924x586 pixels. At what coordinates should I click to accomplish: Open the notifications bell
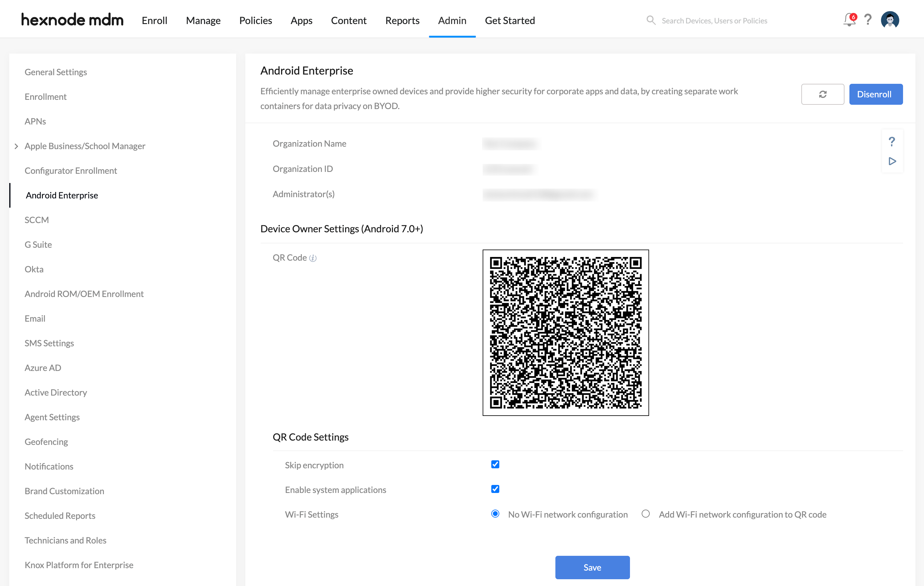pyautogui.click(x=849, y=20)
